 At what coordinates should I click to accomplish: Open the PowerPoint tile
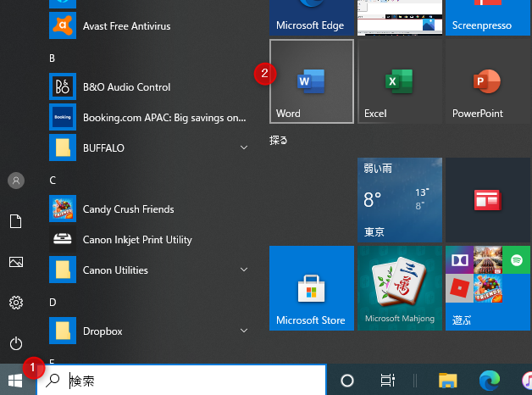pyautogui.click(x=487, y=81)
